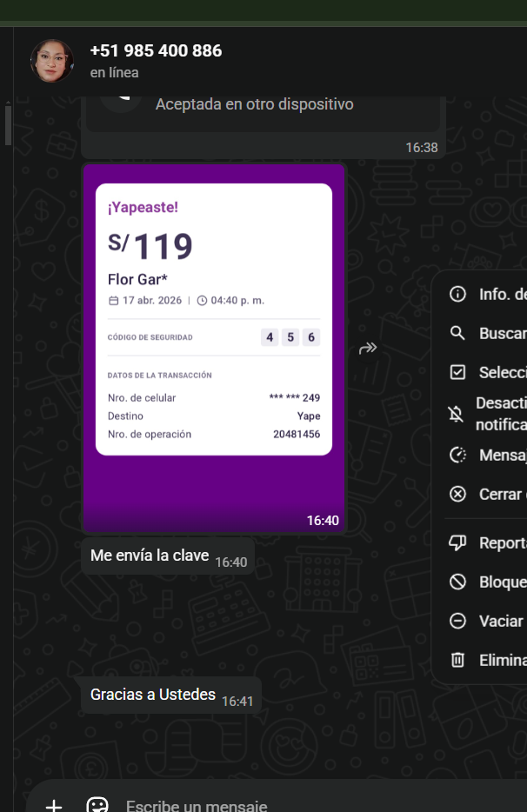Click 'Aceptada en otro dispositivo' call message
The height and width of the screenshot is (812, 527).
254,104
